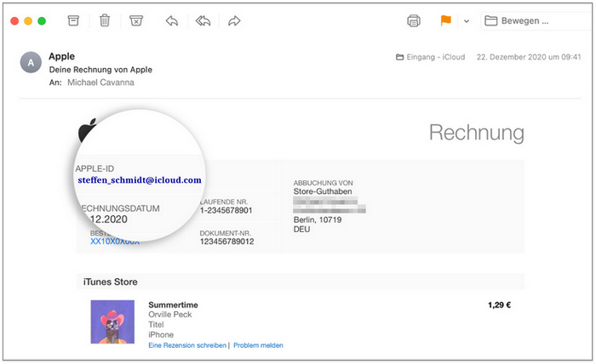Move message to junk with the junk icon
This screenshot has height=364, width=596.
click(x=136, y=20)
